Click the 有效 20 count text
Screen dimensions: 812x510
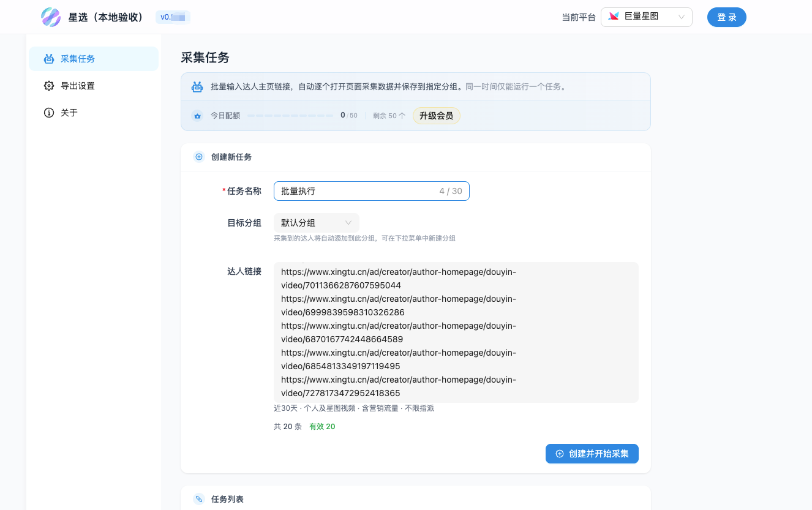pyautogui.click(x=322, y=427)
